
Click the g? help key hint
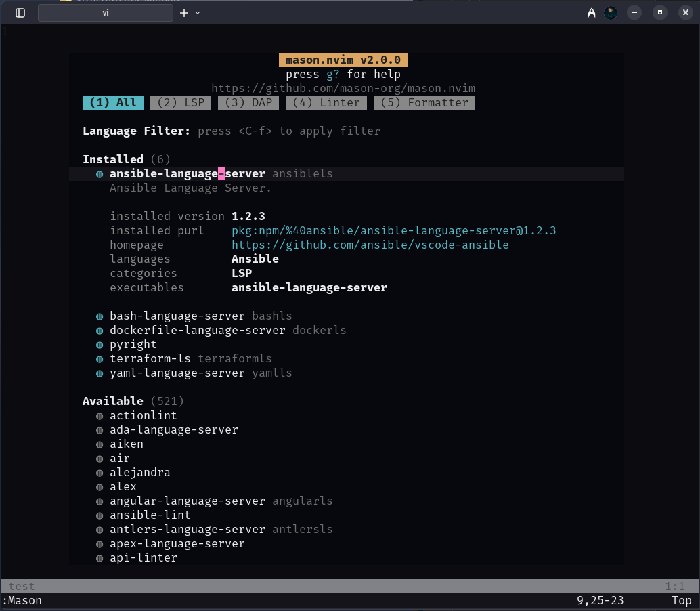click(332, 74)
